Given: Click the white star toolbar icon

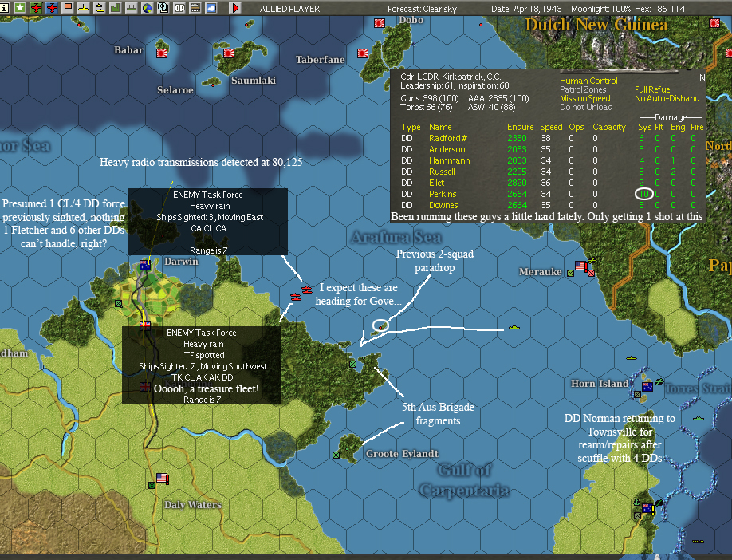Looking at the screenshot, I should tap(20, 7).
